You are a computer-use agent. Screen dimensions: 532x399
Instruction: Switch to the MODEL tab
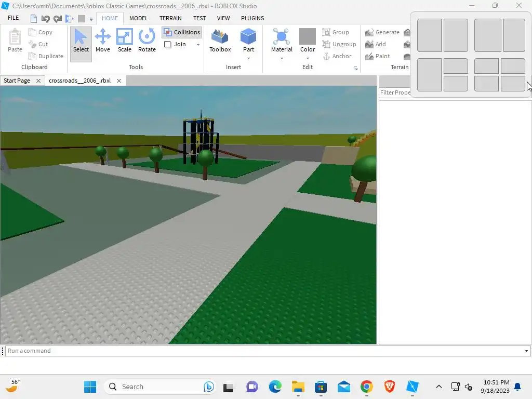[x=138, y=18]
